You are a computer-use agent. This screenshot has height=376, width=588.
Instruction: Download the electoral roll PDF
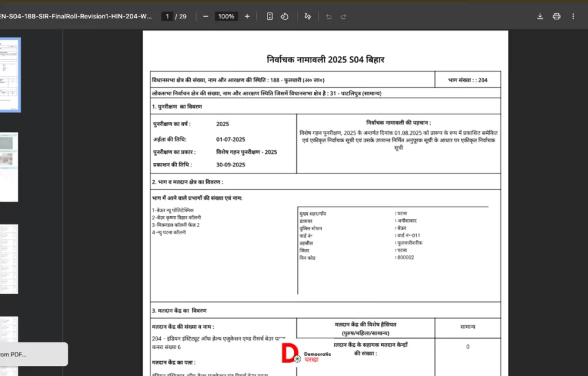point(540,16)
